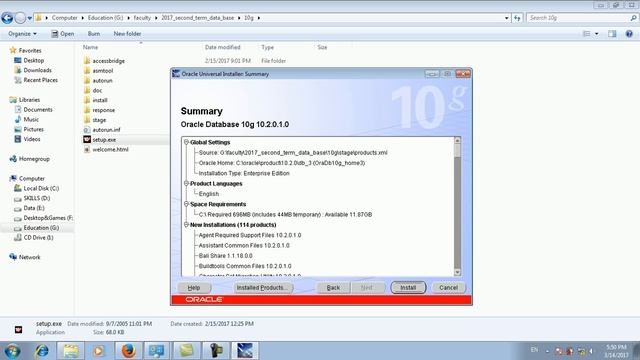Open Downloads in Favorites
640x360 pixels.
pyautogui.click(x=33, y=70)
